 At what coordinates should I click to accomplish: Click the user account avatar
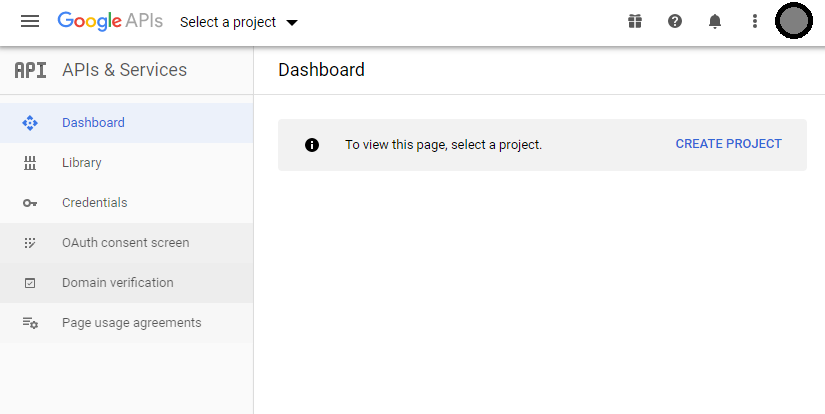793,21
